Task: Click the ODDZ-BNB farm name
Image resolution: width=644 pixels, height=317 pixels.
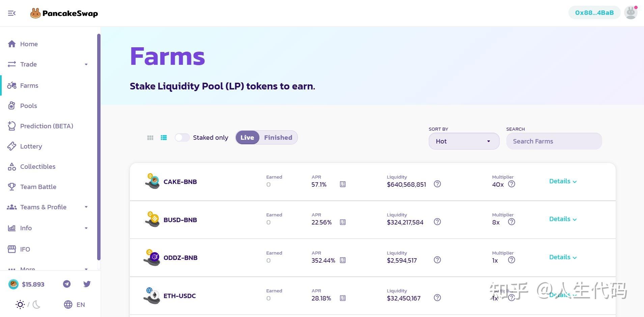Action: [180, 258]
